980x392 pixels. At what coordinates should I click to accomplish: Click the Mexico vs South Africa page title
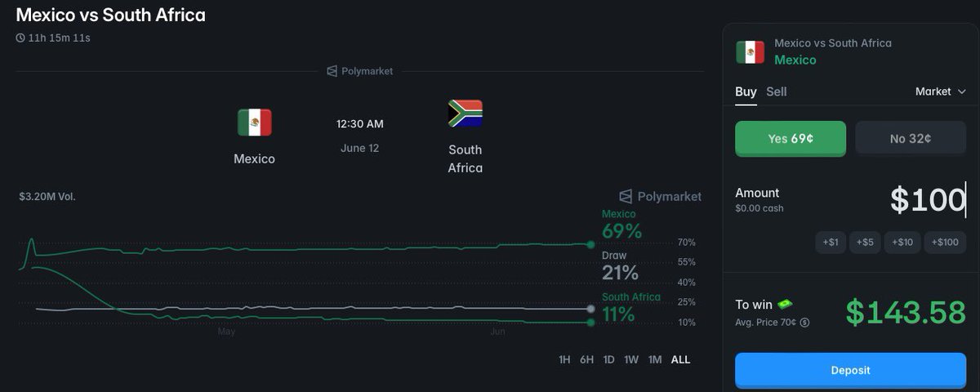[110, 15]
